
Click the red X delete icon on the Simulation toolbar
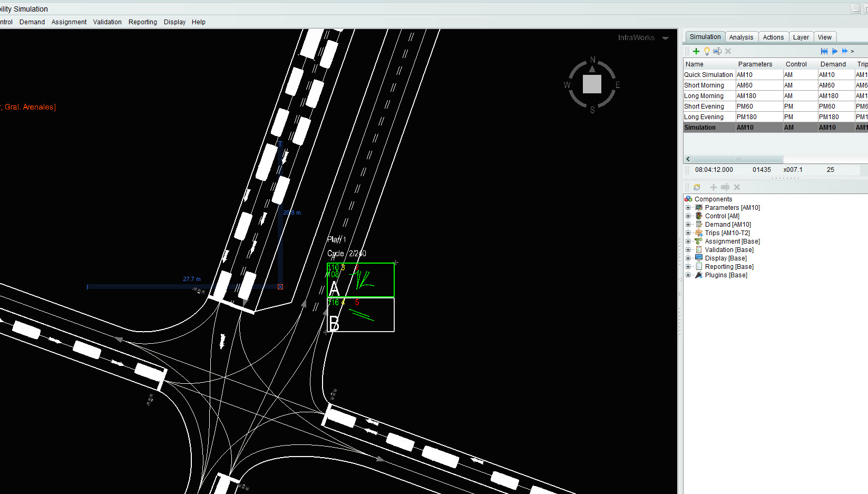click(728, 51)
